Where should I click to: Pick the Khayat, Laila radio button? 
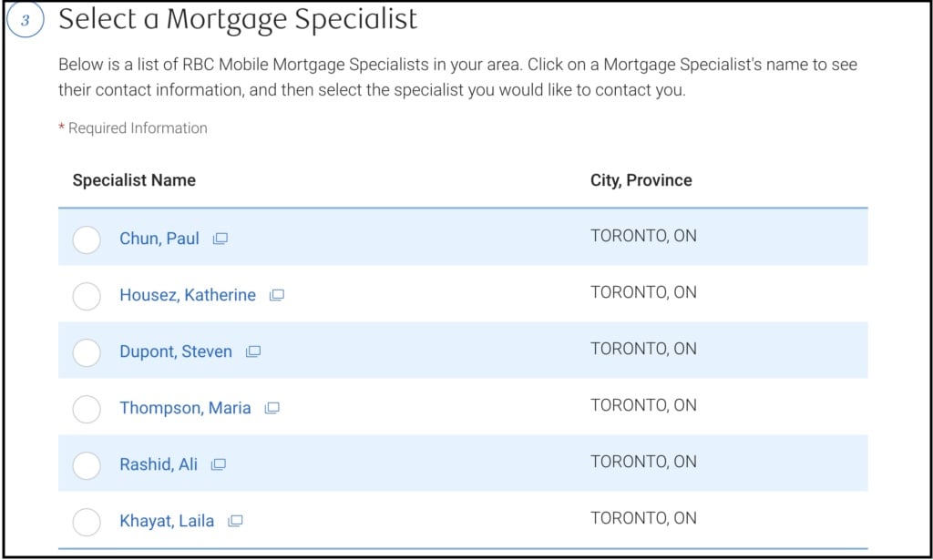tap(87, 522)
